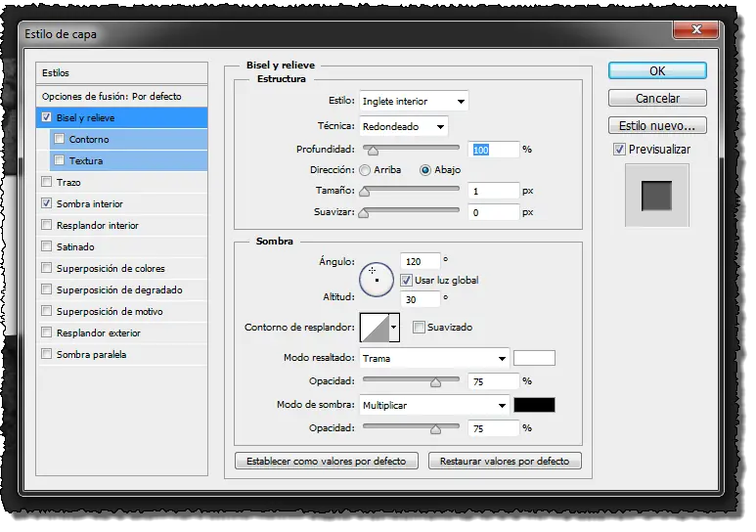756x532 pixels.
Task: Select the Textura sub-entry label
Action: [86, 160]
